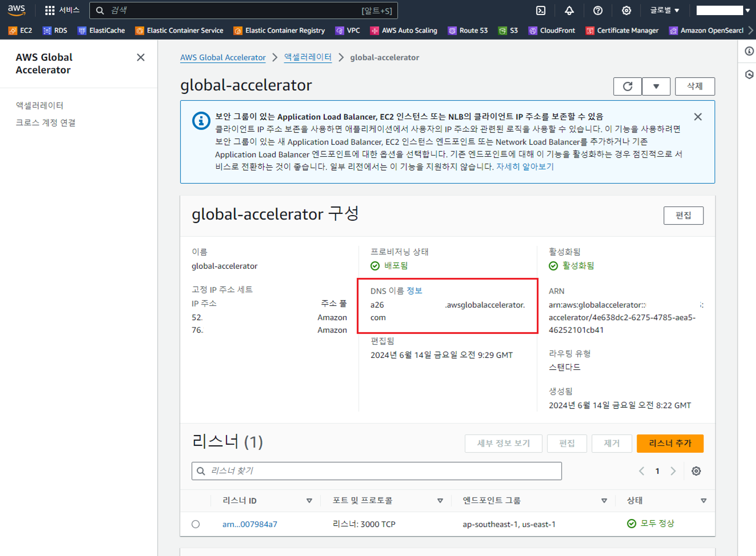Open the arn...007984a7 listener link
Image resolution: width=756 pixels, height=556 pixels.
(249, 524)
